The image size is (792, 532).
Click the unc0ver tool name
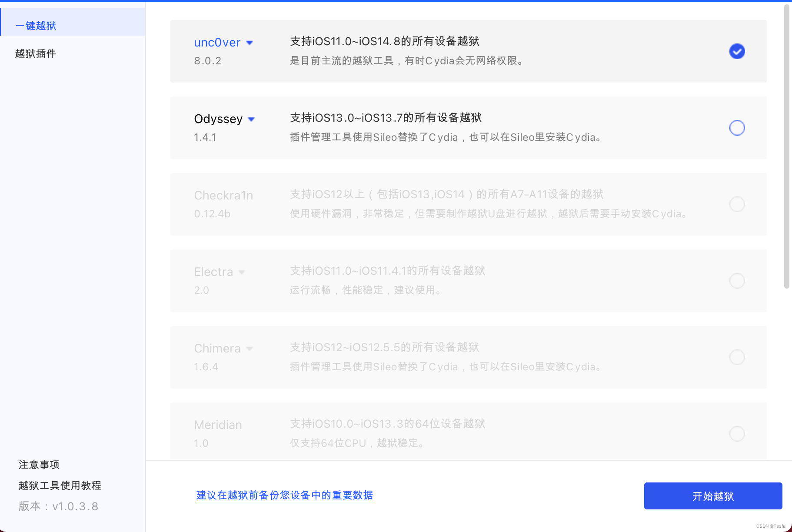[x=217, y=42]
